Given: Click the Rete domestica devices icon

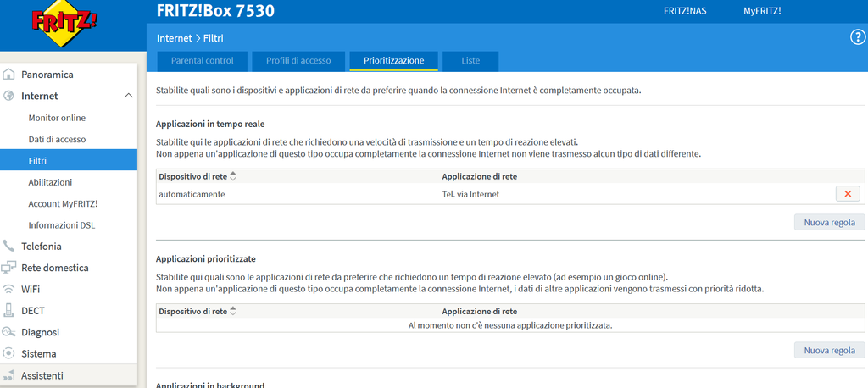Looking at the screenshot, I should click(8, 268).
